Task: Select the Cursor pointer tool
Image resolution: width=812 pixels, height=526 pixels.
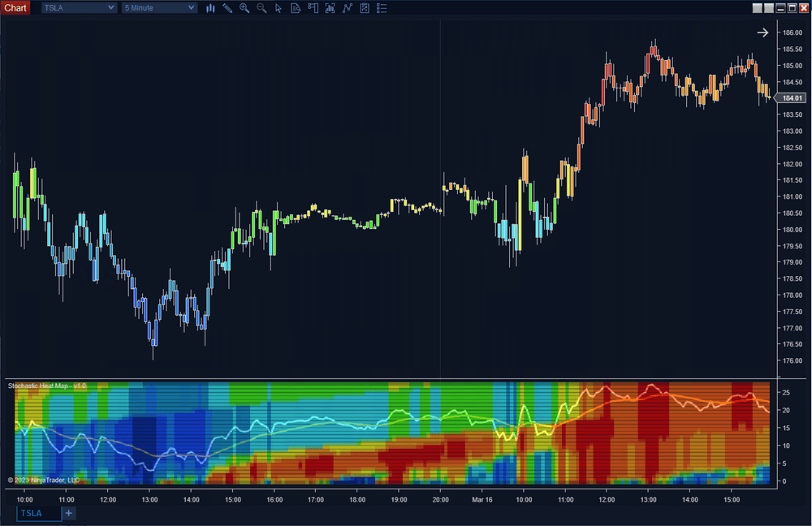Action: pos(278,8)
